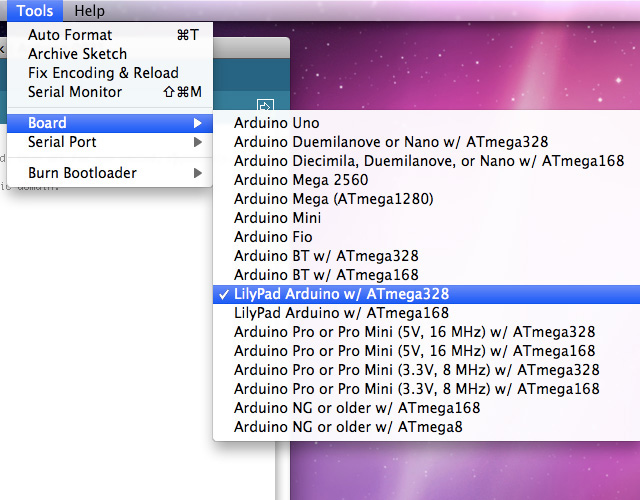Select Arduino Mega (ATmega1280) option

pyautogui.click(x=333, y=199)
